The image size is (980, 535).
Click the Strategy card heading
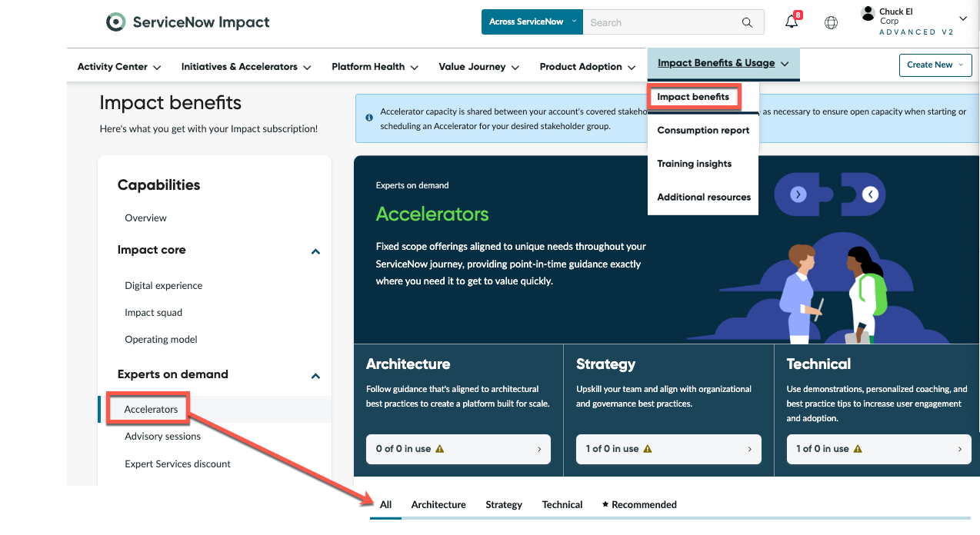click(606, 364)
